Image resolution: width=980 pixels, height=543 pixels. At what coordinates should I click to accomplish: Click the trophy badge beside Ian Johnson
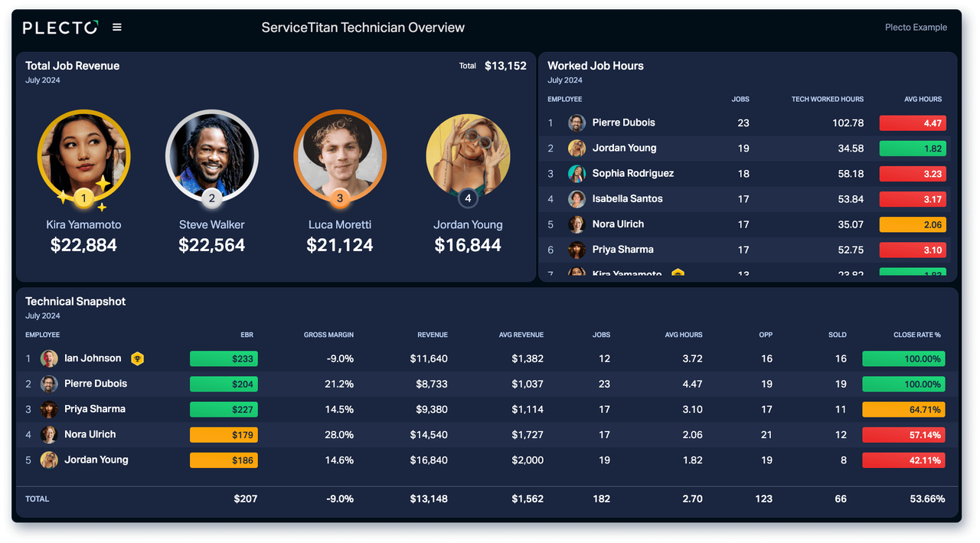click(137, 358)
